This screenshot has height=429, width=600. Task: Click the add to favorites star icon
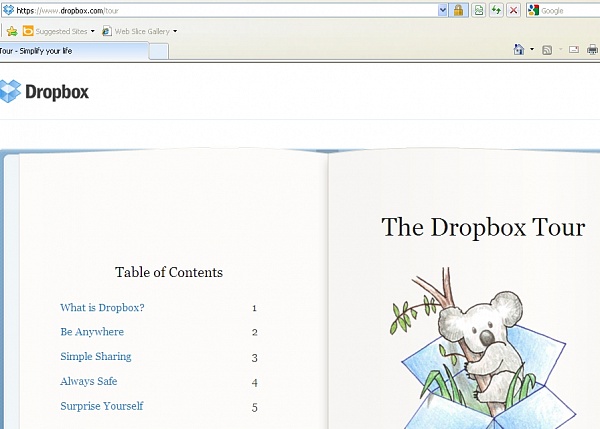(12, 31)
